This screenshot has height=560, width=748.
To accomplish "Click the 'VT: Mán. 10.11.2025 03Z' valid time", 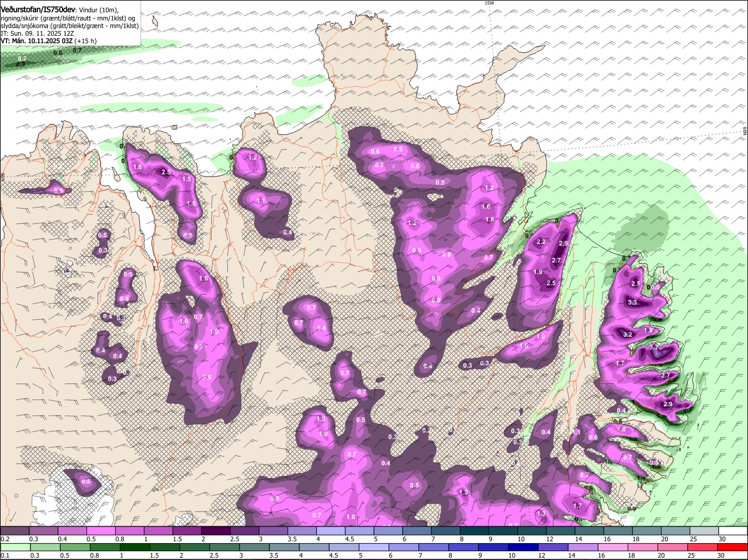I will click(37, 41).
